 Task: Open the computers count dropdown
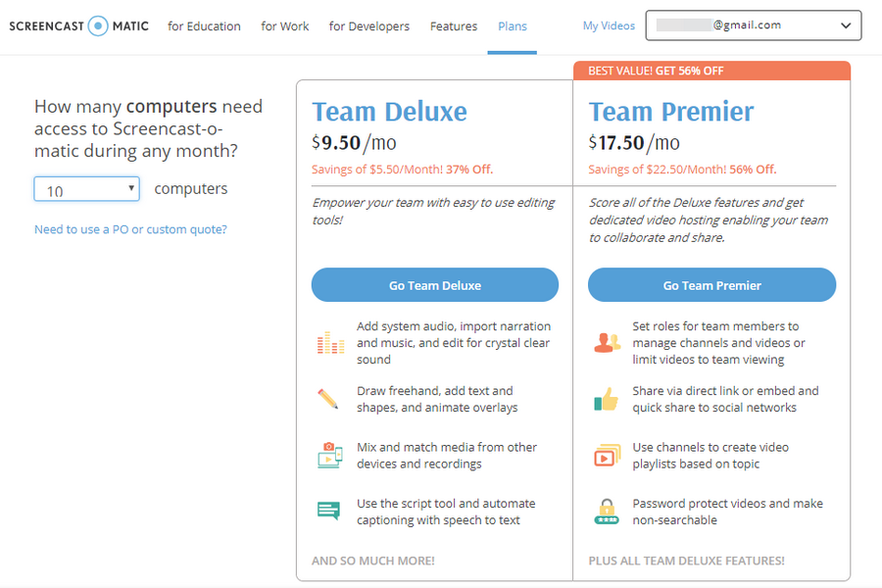[86, 189]
